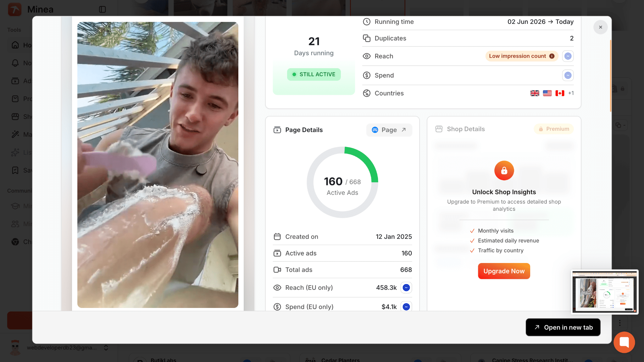Open the graduation cap community icon

[x=15, y=206]
